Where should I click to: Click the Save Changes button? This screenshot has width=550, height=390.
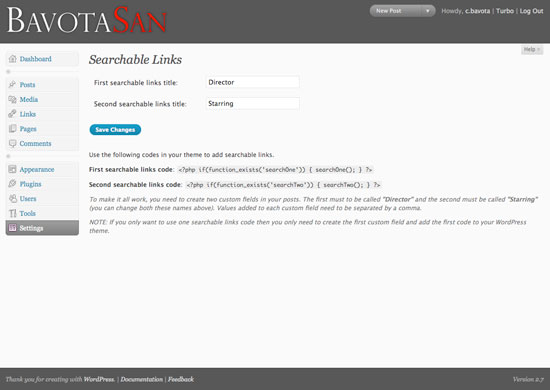115,129
